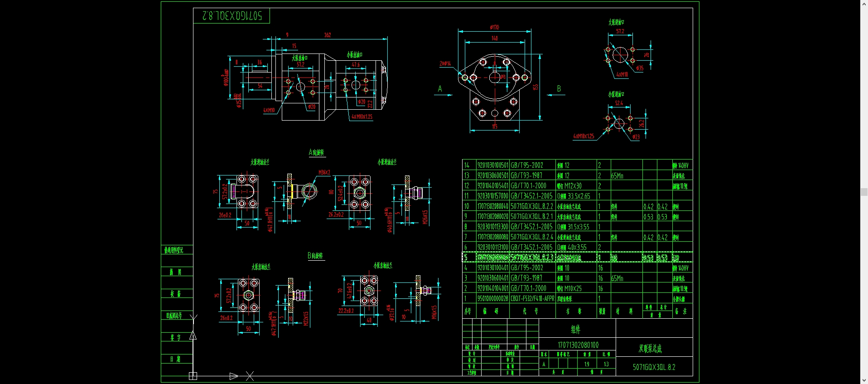The height and width of the screenshot is (384, 868).
Task: Select the 115 width dimension
Action: [495, 126]
